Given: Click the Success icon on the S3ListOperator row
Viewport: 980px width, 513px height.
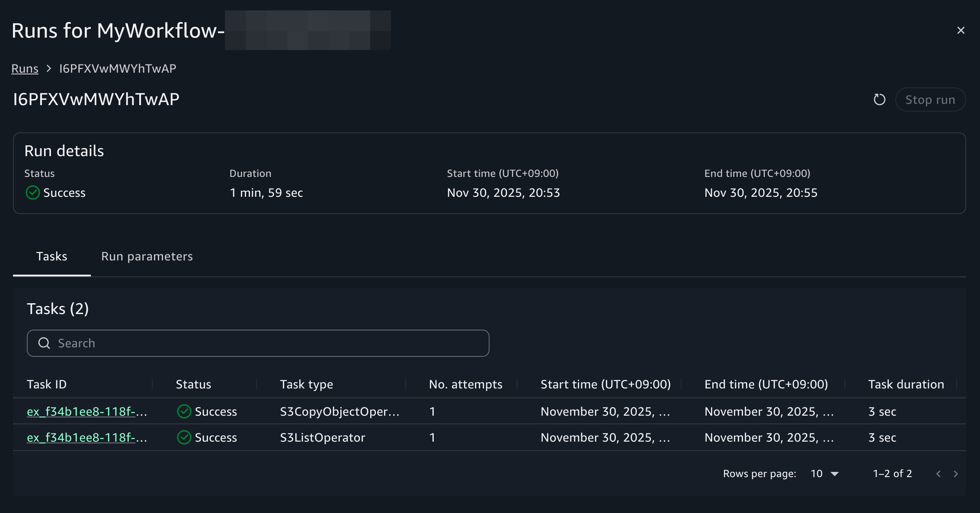Looking at the screenshot, I should pyautogui.click(x=184, y=437).
